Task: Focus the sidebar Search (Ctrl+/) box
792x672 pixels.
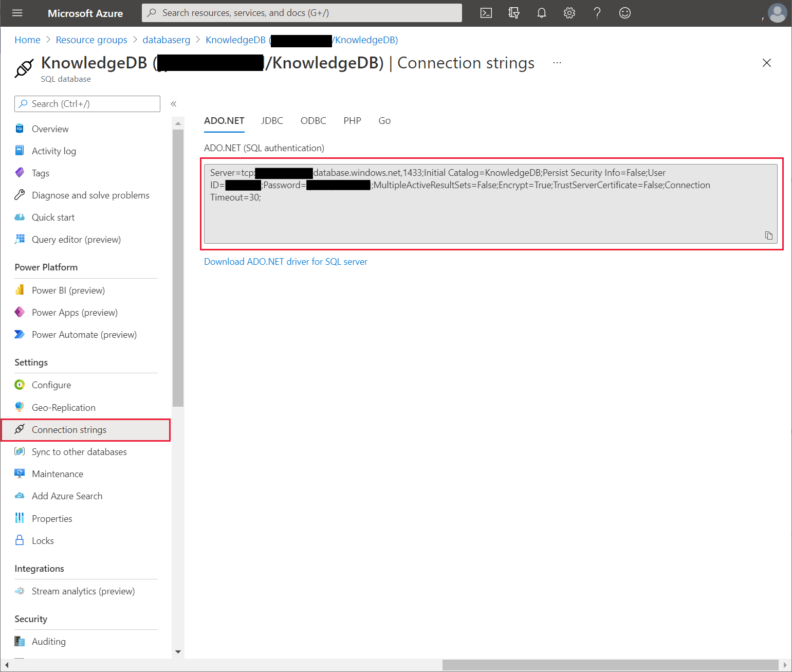Action: 87,104
